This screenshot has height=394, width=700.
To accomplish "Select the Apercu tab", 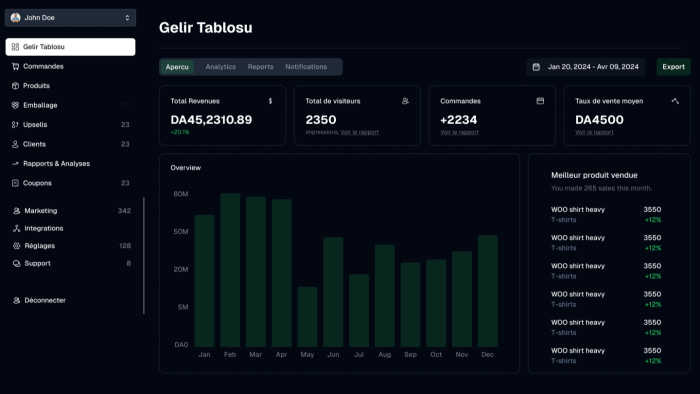I will (177, 67).
